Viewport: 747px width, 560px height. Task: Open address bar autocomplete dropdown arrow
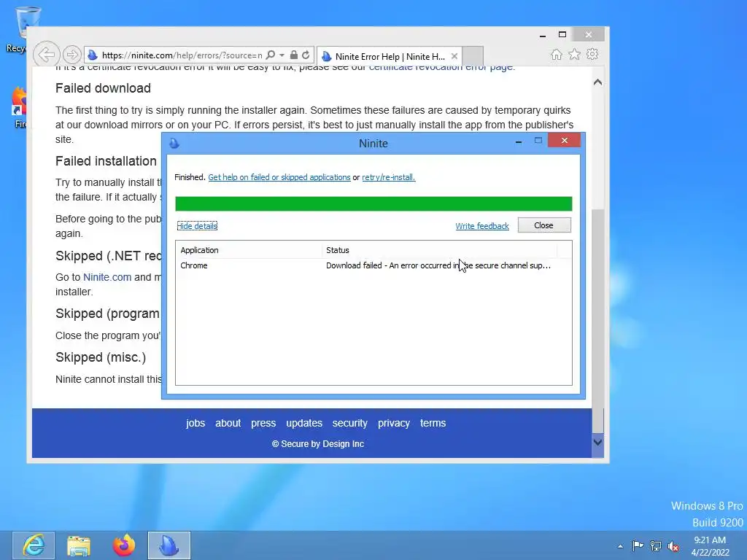click(282, 55)
